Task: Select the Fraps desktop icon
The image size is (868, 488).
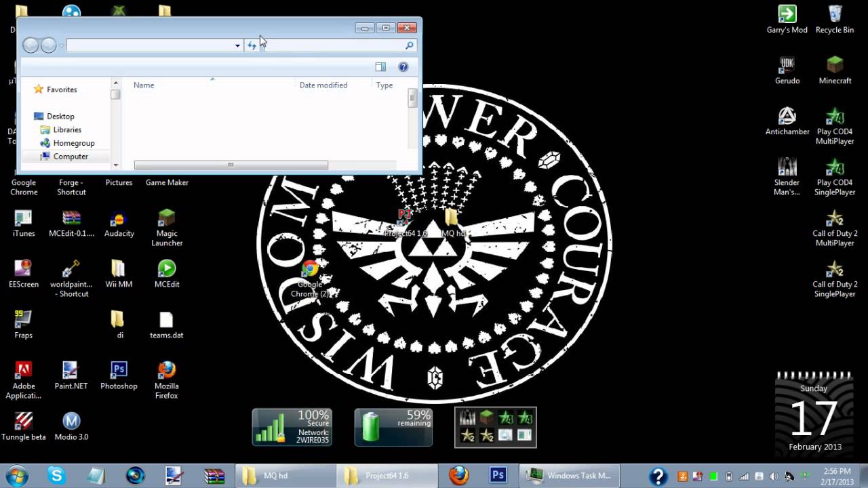Action: click(24, 324)
